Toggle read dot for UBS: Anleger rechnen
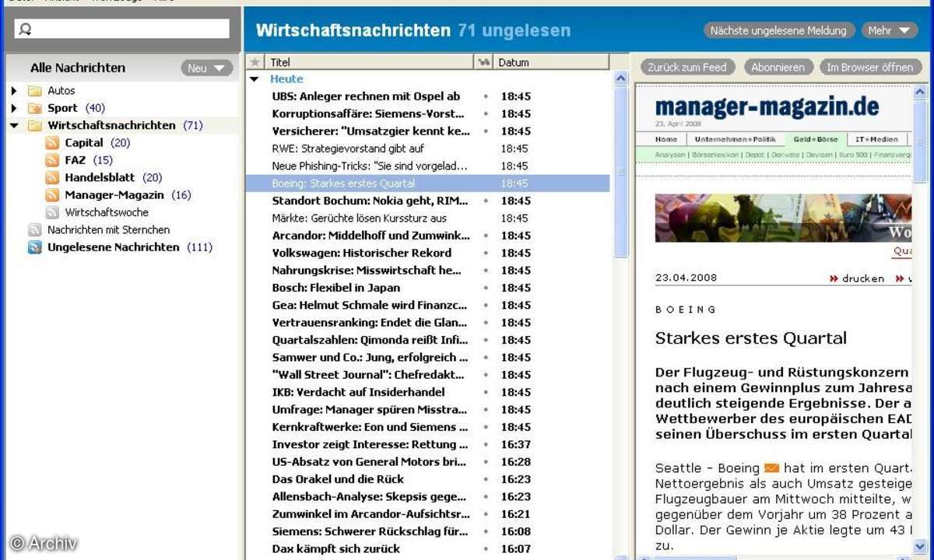 point(486,96)
